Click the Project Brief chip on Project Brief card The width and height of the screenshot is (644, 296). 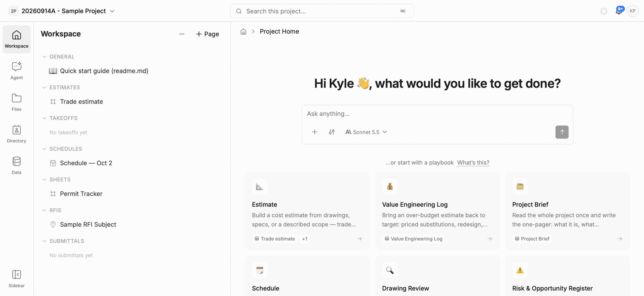(x=532, y=239)
